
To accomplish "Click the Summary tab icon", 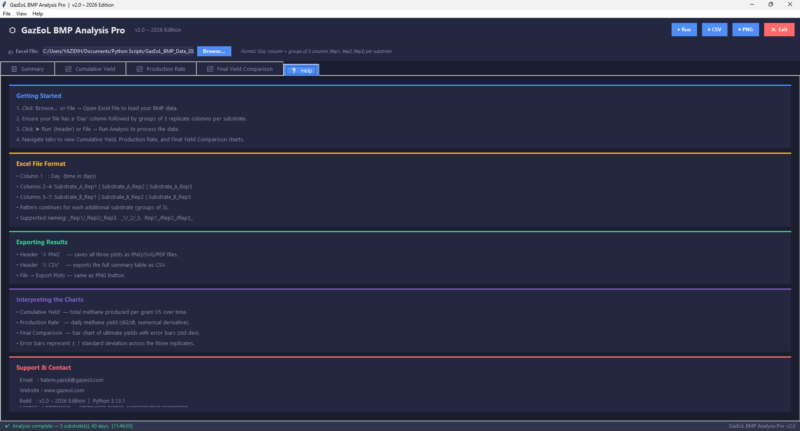I will [x=13, y=69].
